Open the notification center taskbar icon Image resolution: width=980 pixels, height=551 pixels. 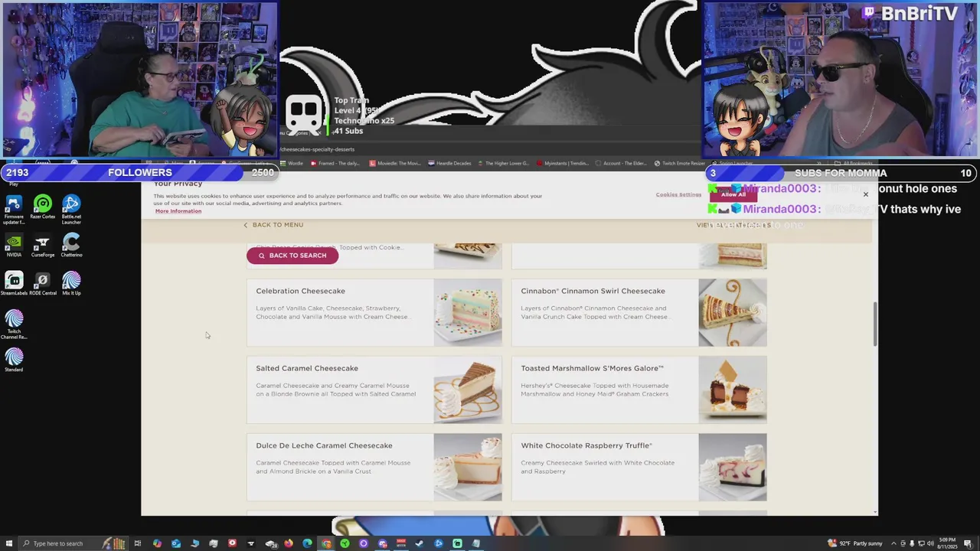(968, 543)
